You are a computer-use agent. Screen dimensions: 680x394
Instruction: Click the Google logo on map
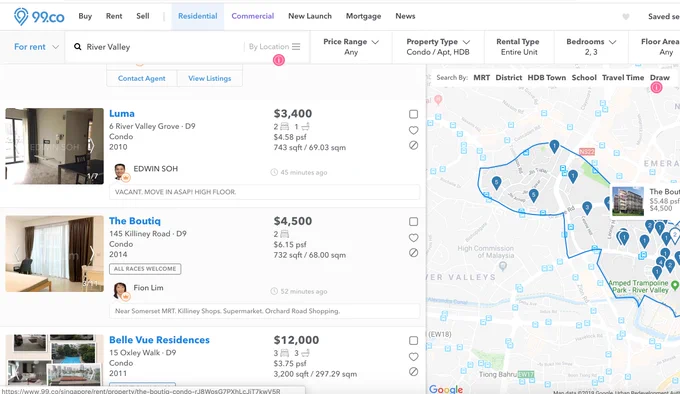pyautogui.click(x=446, y=389)
